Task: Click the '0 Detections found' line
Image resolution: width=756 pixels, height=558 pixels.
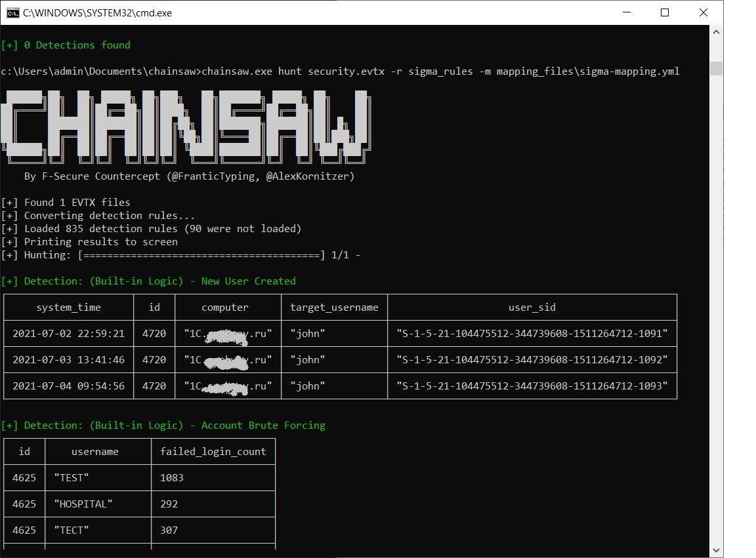Action: point(66,45)
